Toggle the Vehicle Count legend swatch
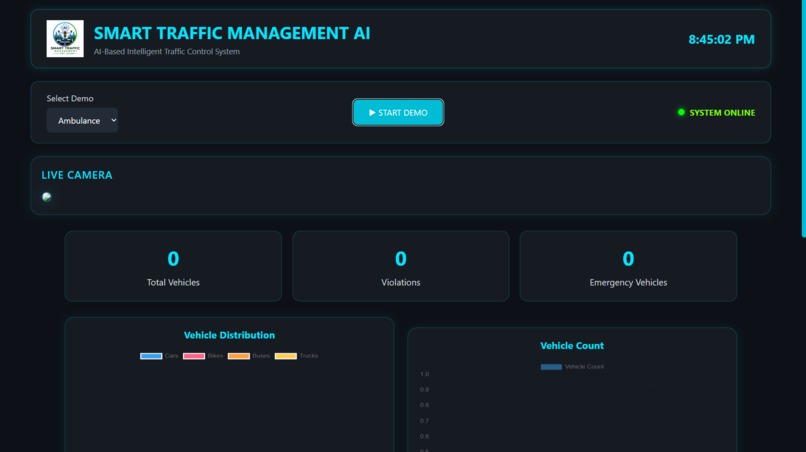Viewport: 806px width, 452px height. [551, 367]
